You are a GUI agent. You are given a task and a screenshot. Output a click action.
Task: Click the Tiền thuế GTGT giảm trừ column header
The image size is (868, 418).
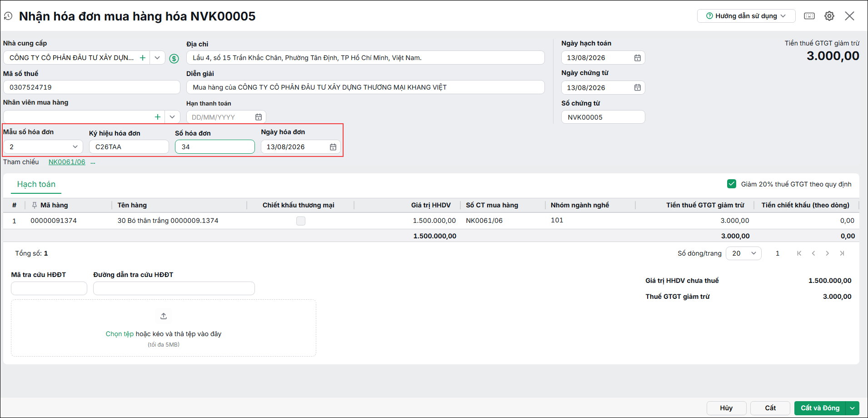(705, 205)
